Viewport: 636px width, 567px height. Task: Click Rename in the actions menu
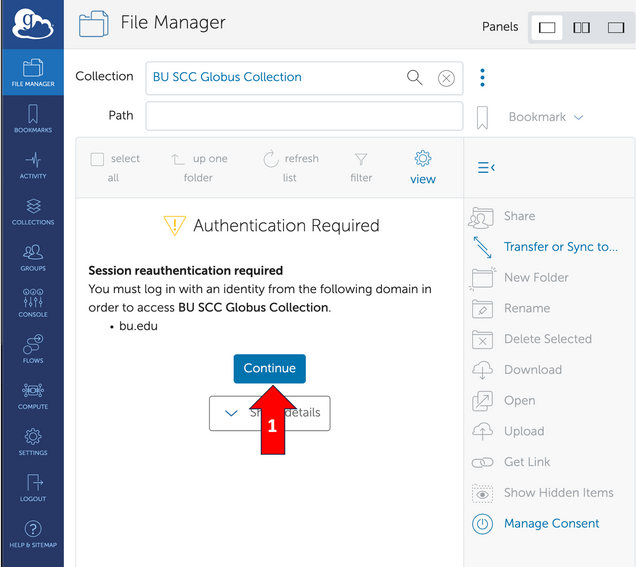511,309
